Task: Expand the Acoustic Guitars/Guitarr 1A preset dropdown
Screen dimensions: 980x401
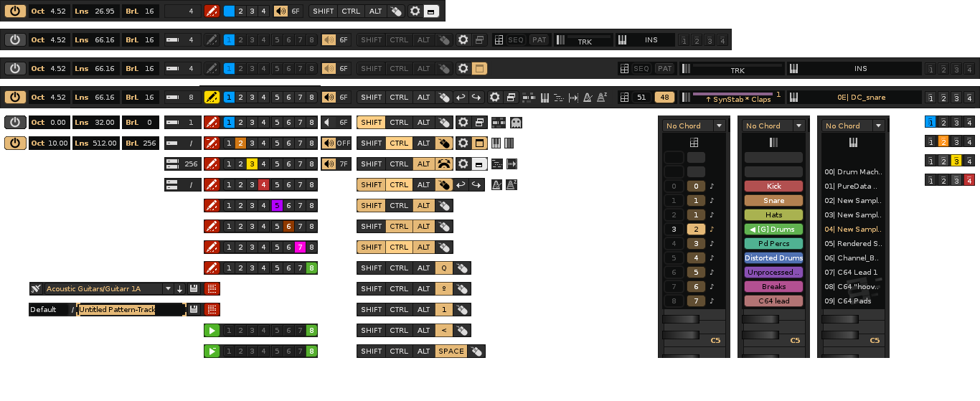Action: (x=168, y=289)
